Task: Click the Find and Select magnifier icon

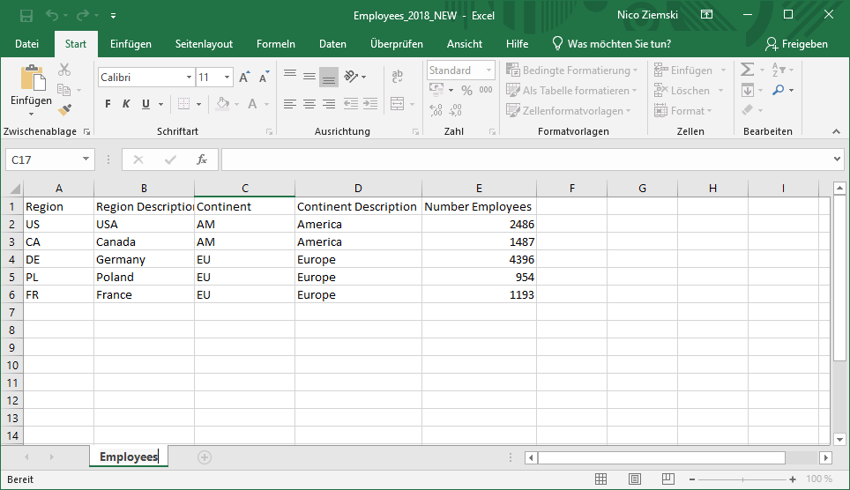Action: (x=779, y=90)
